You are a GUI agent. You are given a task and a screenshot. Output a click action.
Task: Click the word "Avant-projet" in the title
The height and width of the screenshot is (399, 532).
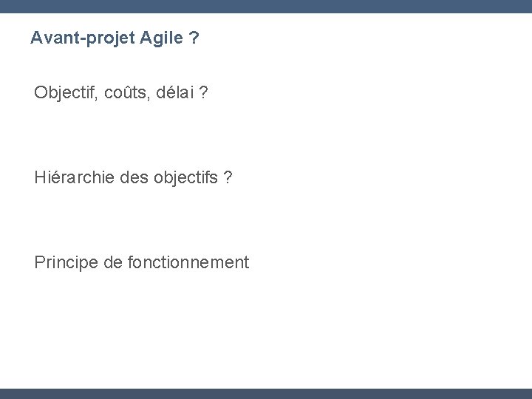83,38
